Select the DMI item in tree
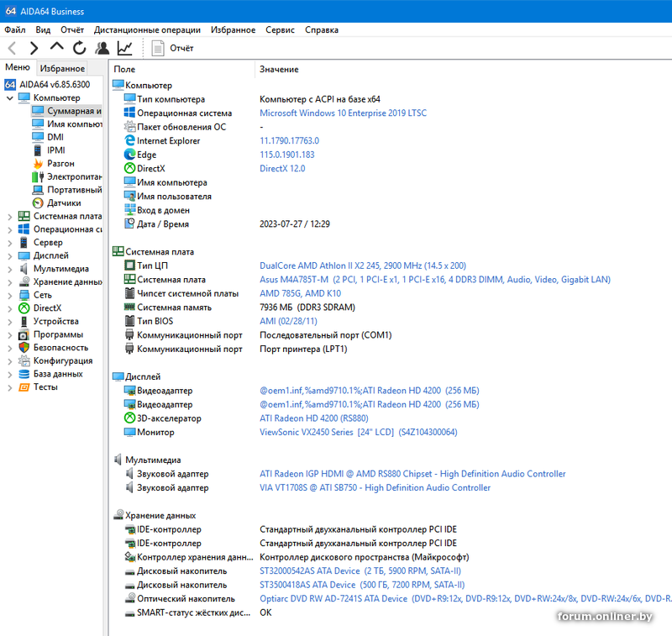The image size is (672, 636). [x=55, y=137]
